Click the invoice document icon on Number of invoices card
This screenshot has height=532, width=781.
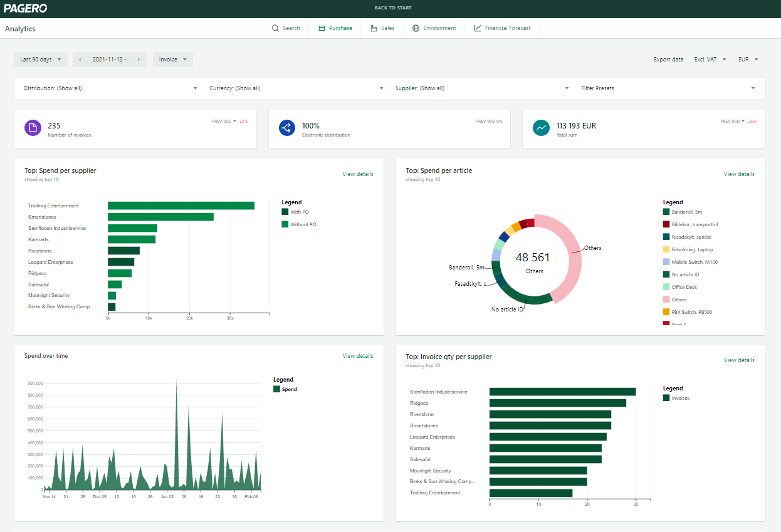click(x=33, y=127)
